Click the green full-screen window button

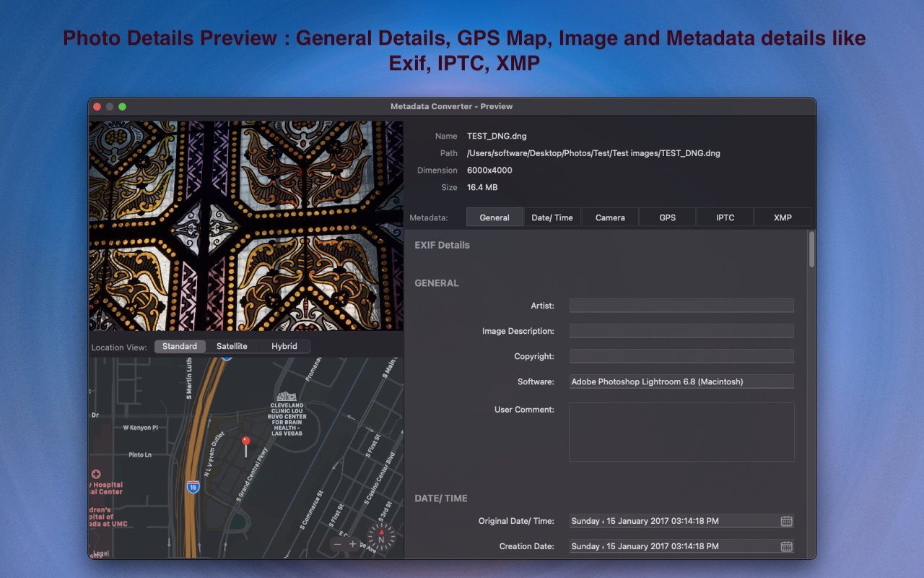123,106
